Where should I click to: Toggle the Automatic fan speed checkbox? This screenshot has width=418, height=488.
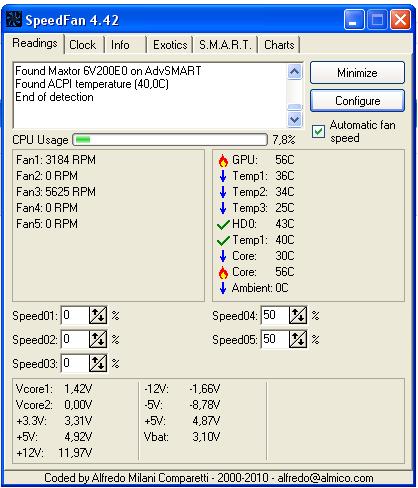point(318,131)
